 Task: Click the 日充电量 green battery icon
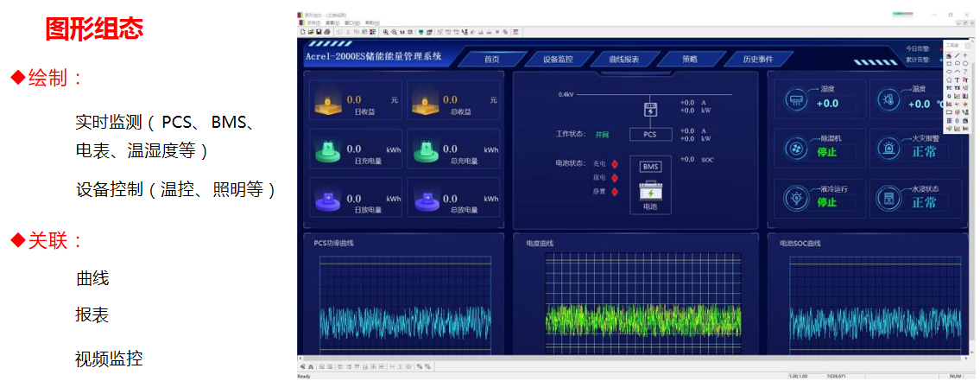click(327, 152)
